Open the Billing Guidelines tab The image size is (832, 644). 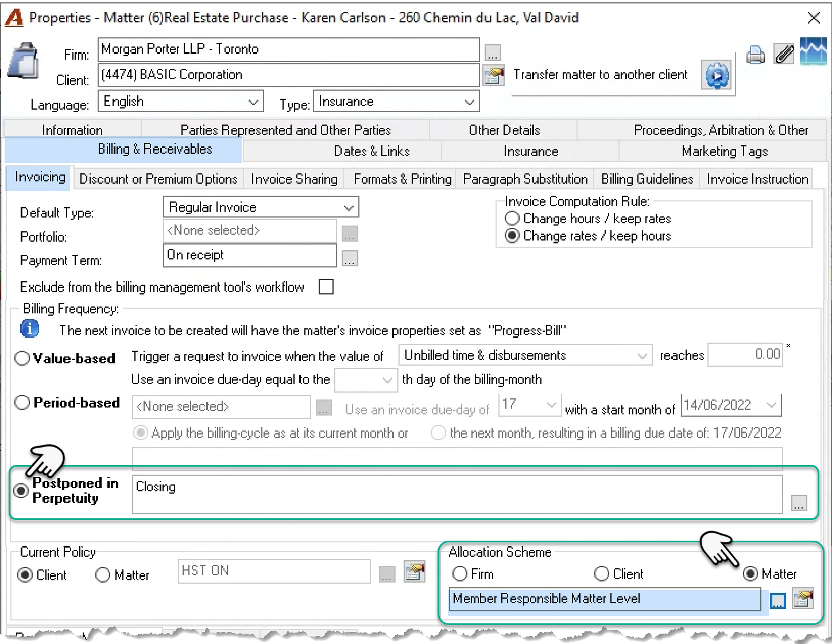click(647, 179)
